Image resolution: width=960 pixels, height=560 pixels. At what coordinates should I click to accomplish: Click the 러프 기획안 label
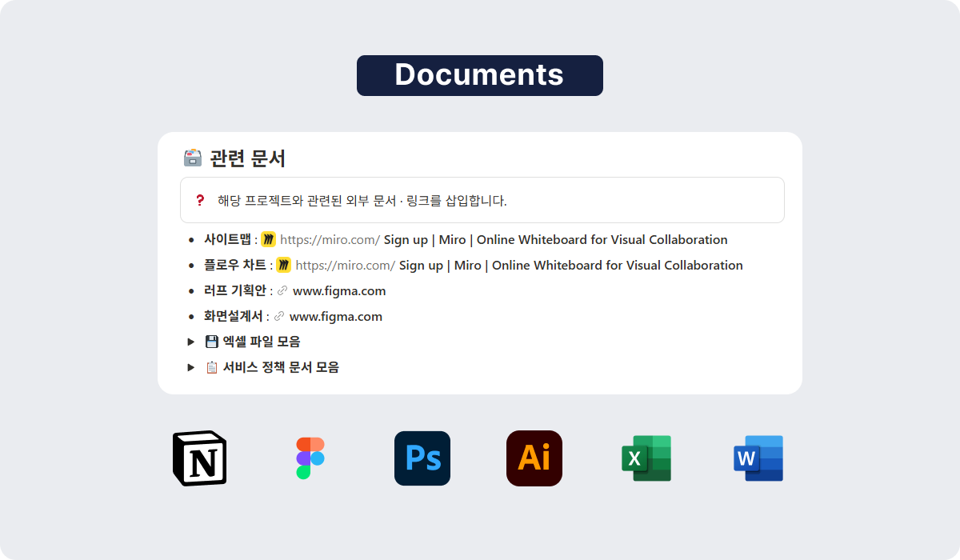point(235,291)
